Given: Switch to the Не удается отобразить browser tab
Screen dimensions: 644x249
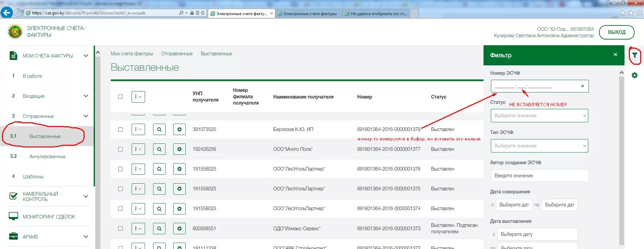Looking at the screenshot, I should pos(376,13).
